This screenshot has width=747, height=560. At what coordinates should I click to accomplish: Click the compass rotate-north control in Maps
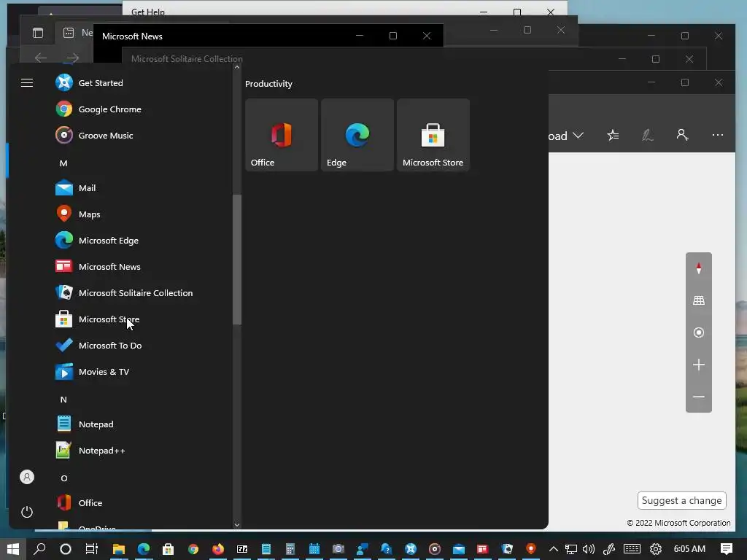click(698, 268)
